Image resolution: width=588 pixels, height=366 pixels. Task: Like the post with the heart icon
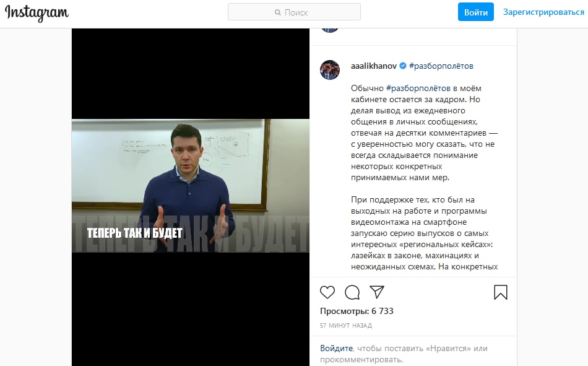(327, 292)
